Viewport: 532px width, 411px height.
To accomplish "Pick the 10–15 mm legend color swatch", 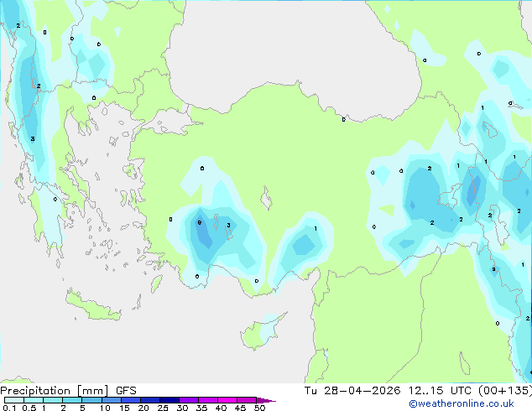I will [x=111, y=400].
